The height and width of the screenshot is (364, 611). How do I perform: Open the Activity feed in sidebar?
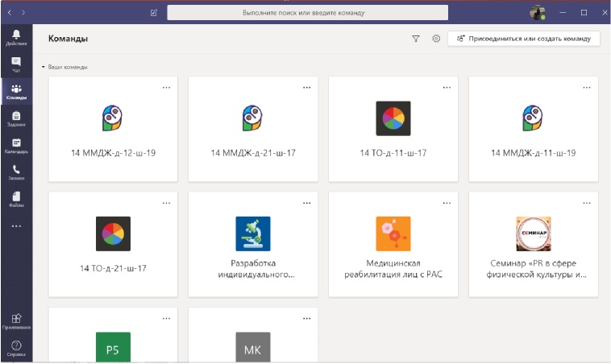(x=16, y=37)
